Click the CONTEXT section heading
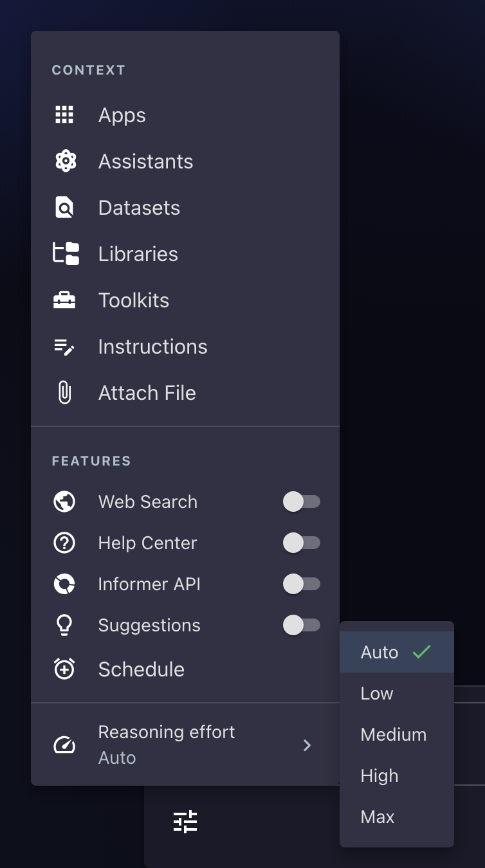485x868 pixels. (89, 70)
